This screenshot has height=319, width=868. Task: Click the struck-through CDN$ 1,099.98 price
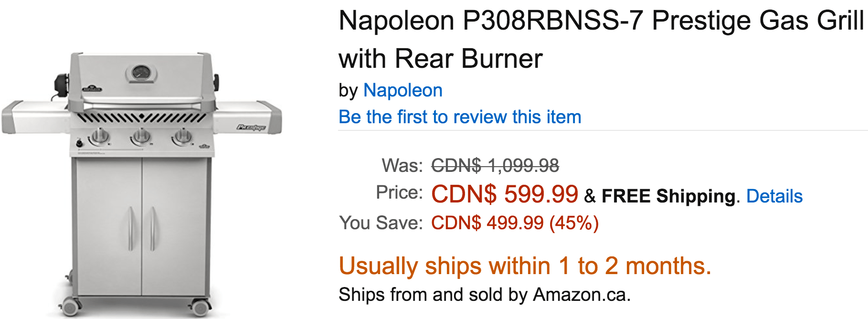coord(495,166)
